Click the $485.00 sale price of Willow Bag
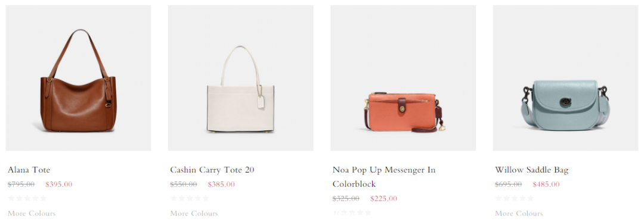Screen dimensions: 644x222 click(546, 185)
